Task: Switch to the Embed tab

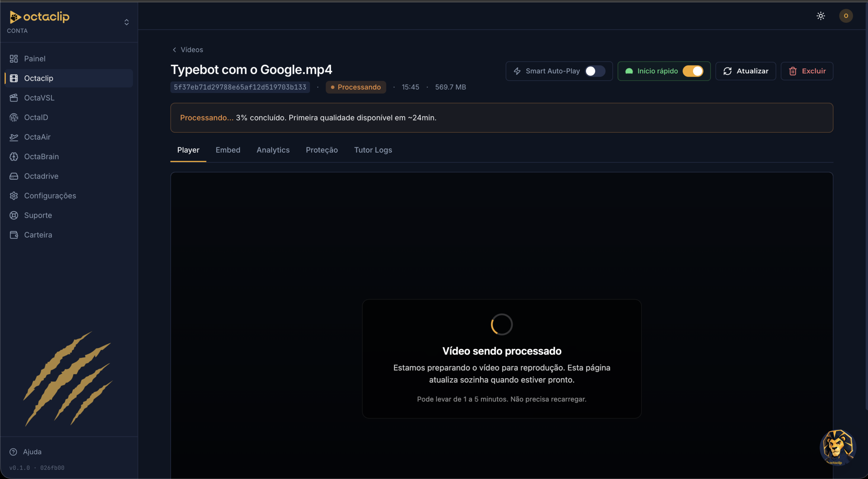Action: [x=228, y=150]
